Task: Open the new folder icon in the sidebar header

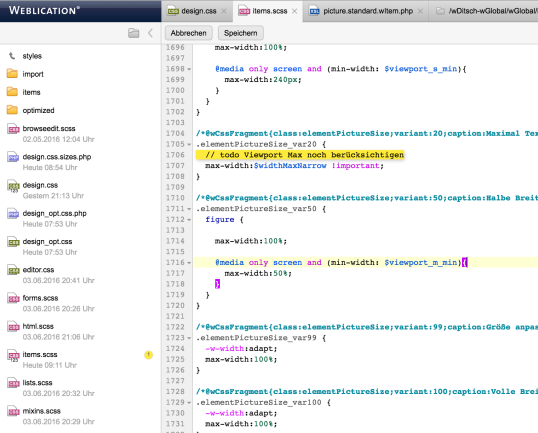Action: coord(133,33)
